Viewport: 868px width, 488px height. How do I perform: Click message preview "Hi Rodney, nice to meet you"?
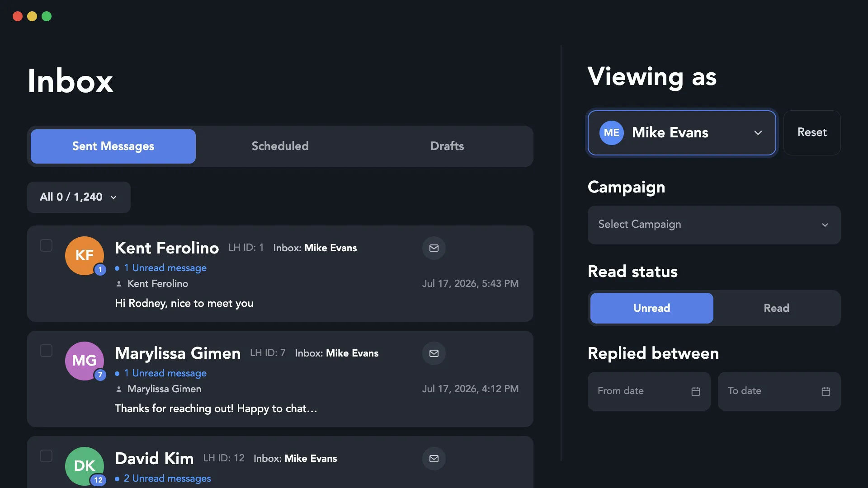pyautogui.click(x=184, y=304)
